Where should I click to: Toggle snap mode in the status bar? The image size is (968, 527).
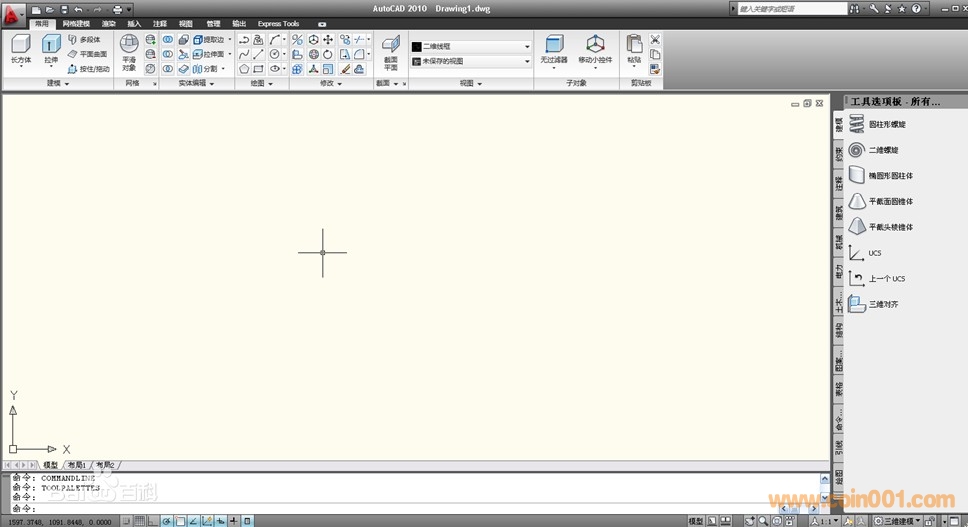coord(128,521)
